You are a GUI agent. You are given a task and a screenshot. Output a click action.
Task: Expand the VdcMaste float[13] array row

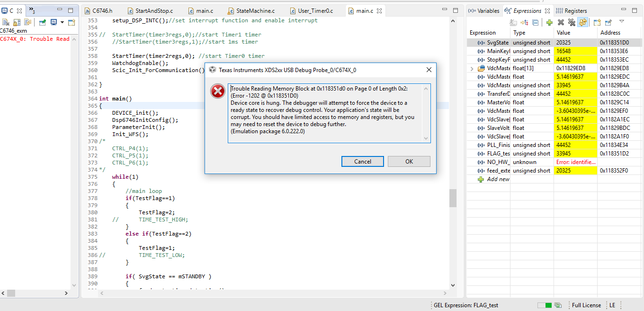point(472,68)
